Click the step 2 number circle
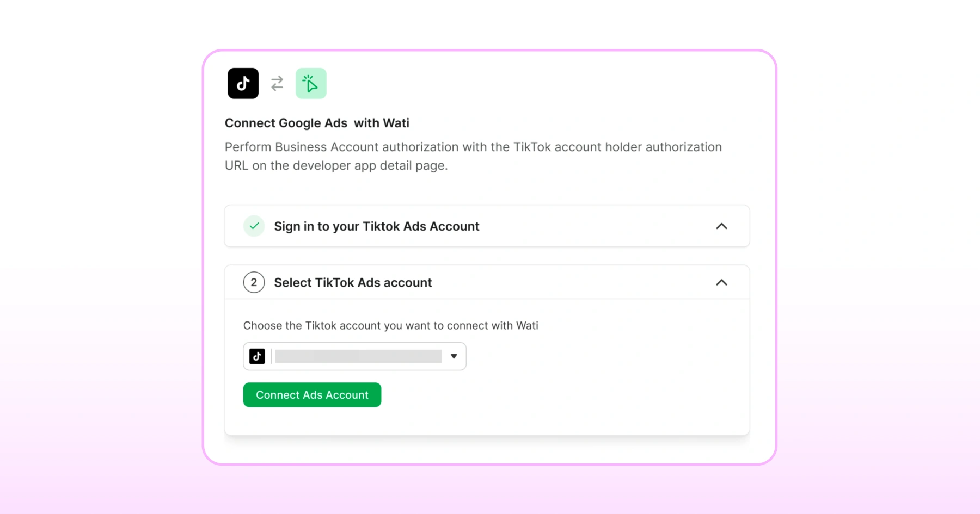 tap(254, 282)
